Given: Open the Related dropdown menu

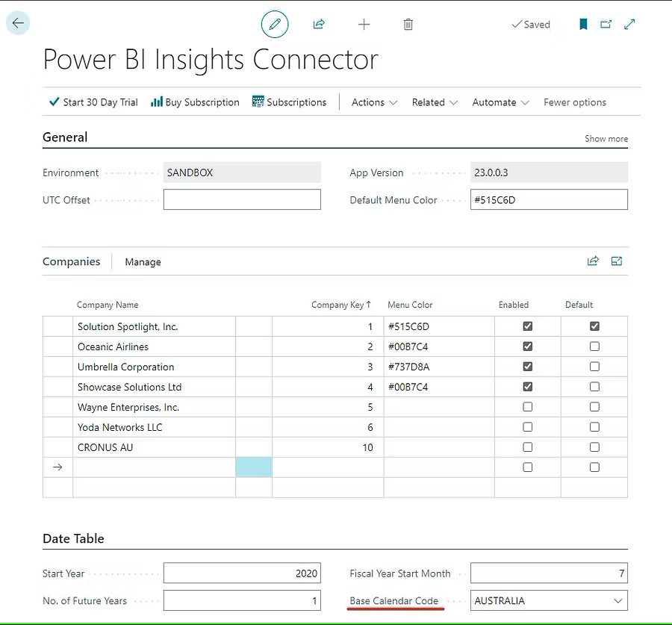Looking at the screenshot, I should tap(435, 102).
